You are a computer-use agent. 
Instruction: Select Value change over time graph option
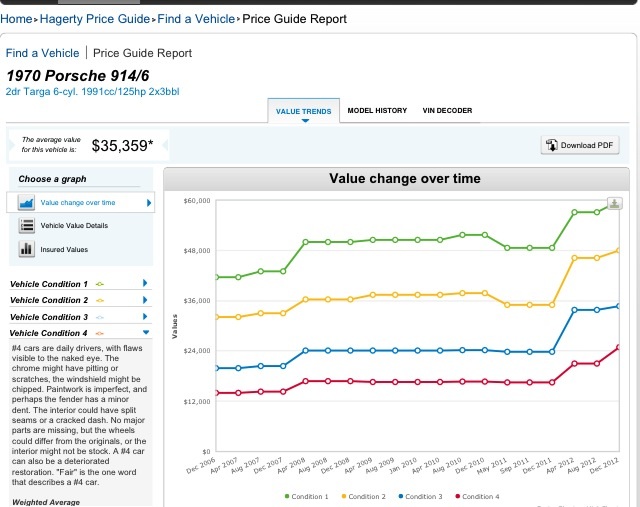(80, 202)
